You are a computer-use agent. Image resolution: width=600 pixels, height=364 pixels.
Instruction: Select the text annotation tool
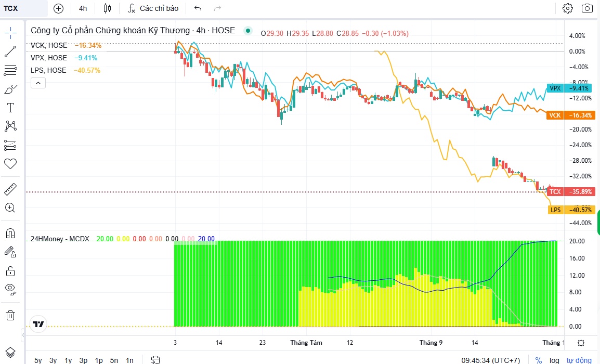point(10,108)
